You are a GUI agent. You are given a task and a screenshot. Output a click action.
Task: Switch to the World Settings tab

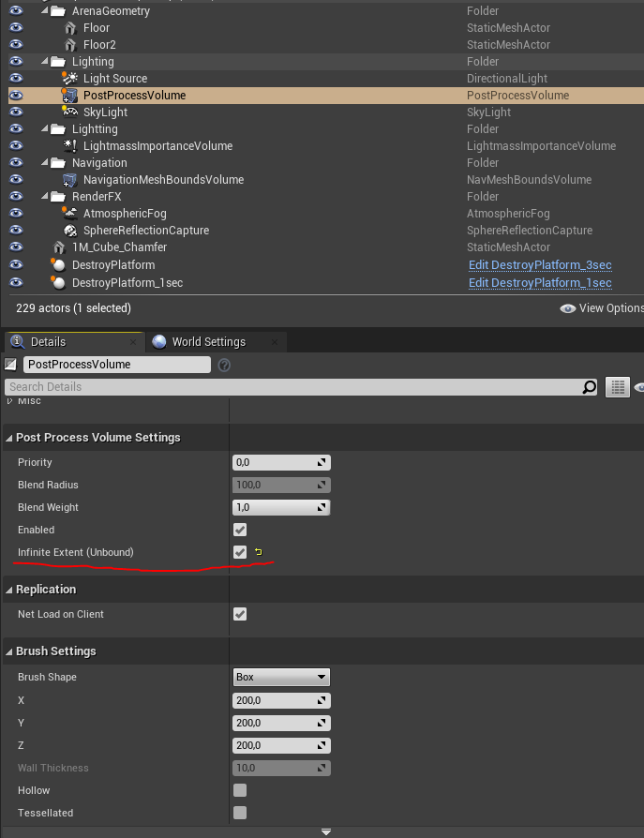[216, 342]
